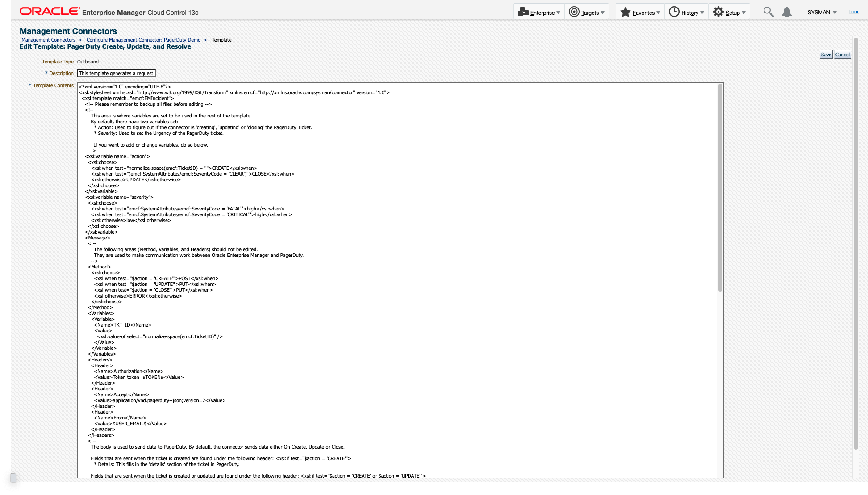Click the Enterprise blocks icon
868x495 pixels.
[x=523, y=12]
